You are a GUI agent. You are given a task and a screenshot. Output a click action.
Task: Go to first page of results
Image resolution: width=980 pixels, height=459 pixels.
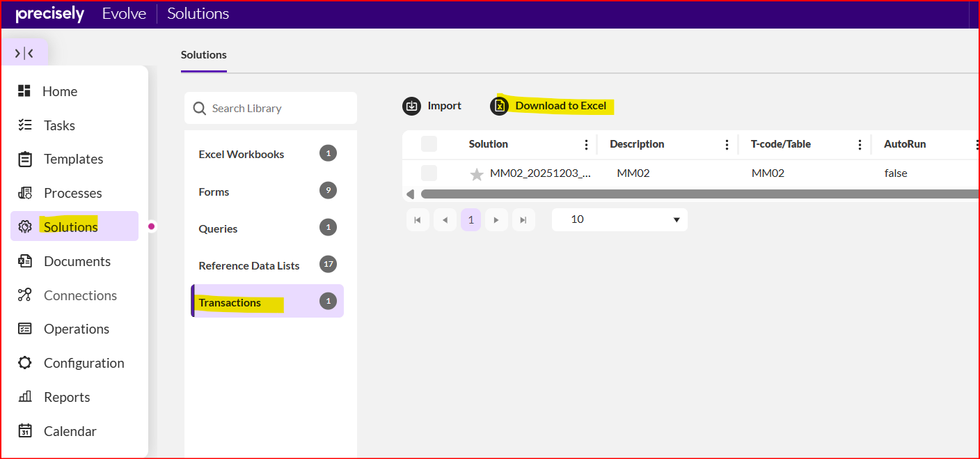[x=418, y=220]
